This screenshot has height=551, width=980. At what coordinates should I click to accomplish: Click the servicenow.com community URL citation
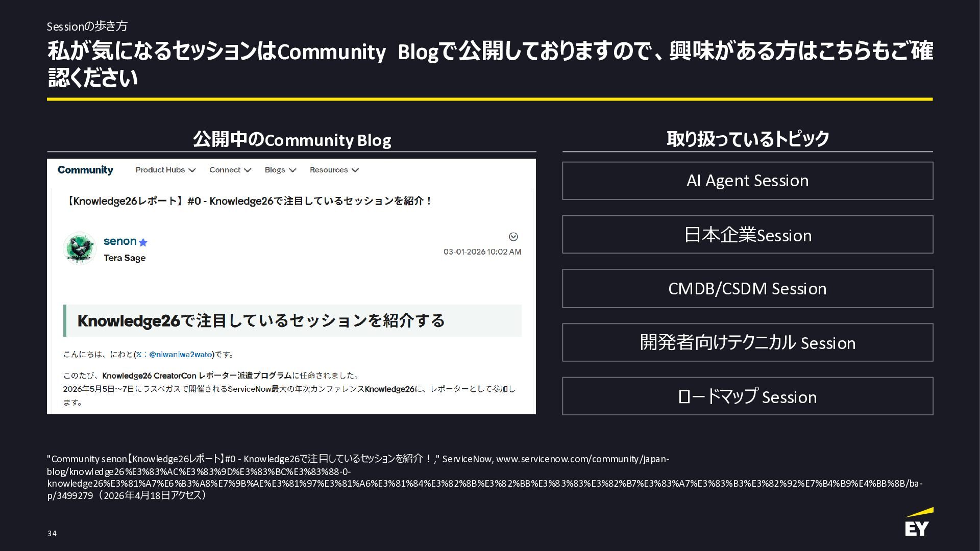[x=582, y=459]
